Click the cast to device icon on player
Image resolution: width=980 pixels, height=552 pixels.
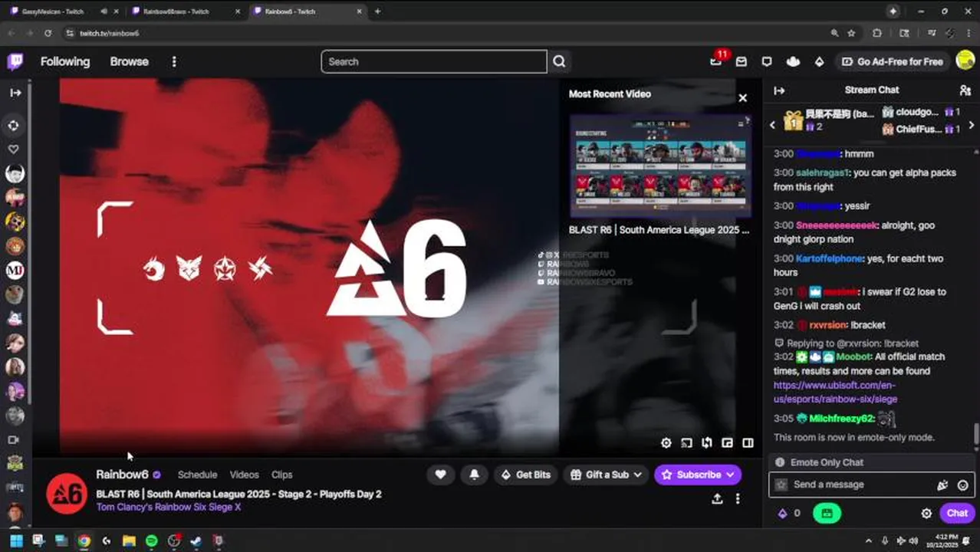[x=687, y=443]
